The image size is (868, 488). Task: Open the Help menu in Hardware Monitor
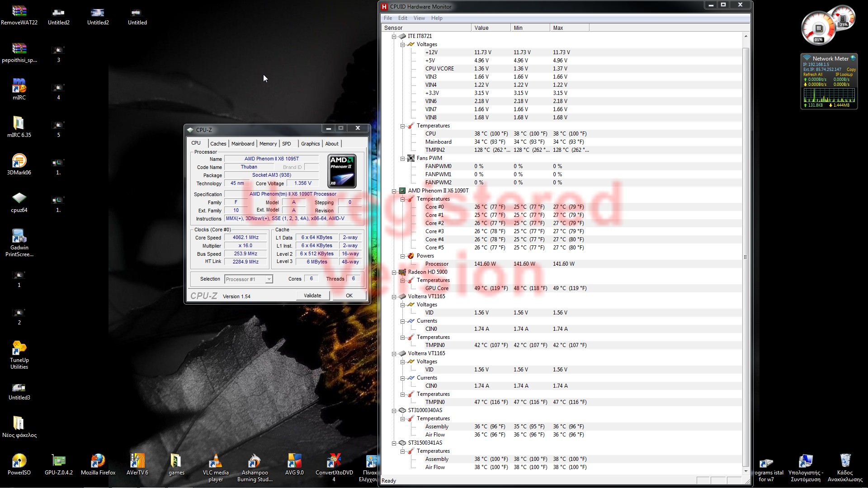[437, 18]
